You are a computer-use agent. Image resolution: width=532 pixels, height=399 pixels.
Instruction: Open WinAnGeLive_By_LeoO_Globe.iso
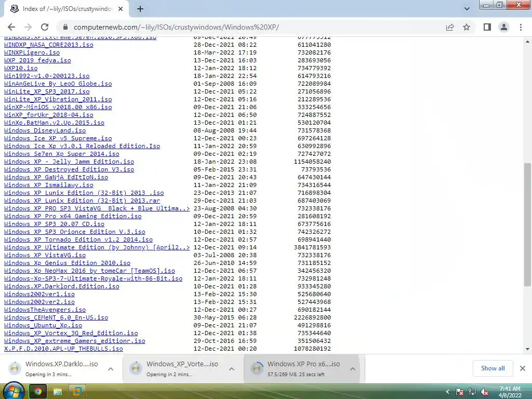coord(58,84)
